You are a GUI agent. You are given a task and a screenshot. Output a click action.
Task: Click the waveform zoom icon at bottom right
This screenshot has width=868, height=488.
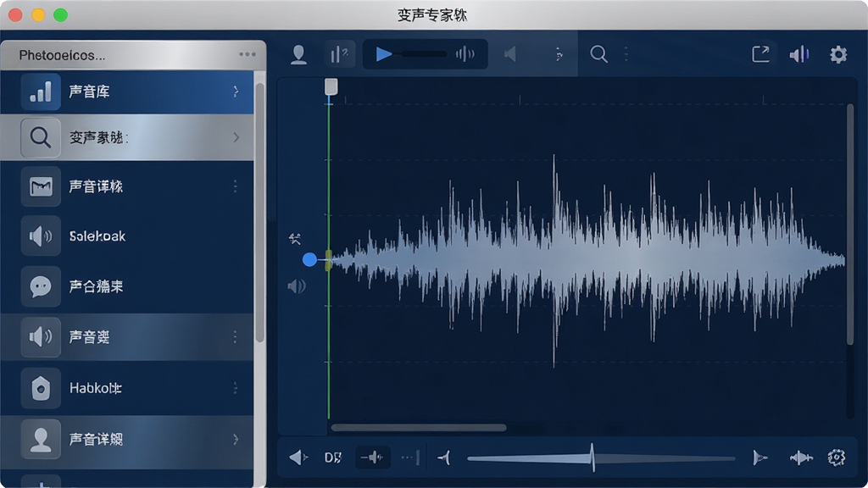[x=801, y=457]
